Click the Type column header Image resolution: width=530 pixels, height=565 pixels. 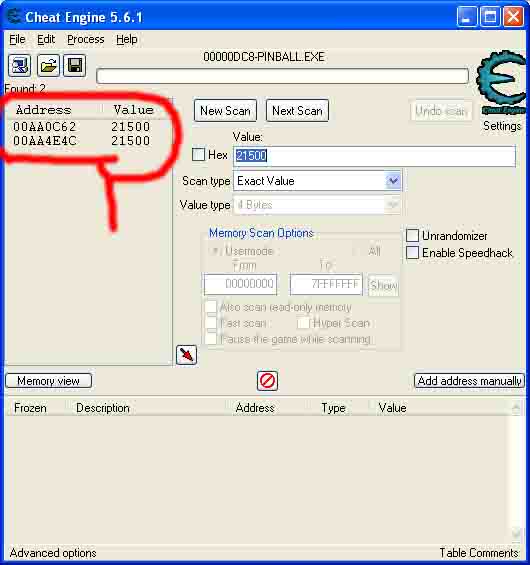333,408
